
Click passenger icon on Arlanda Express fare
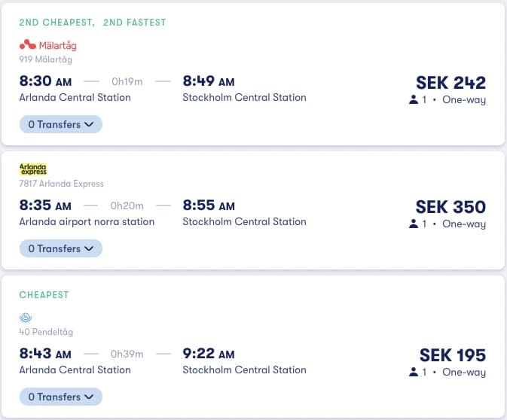pos(414,224)
